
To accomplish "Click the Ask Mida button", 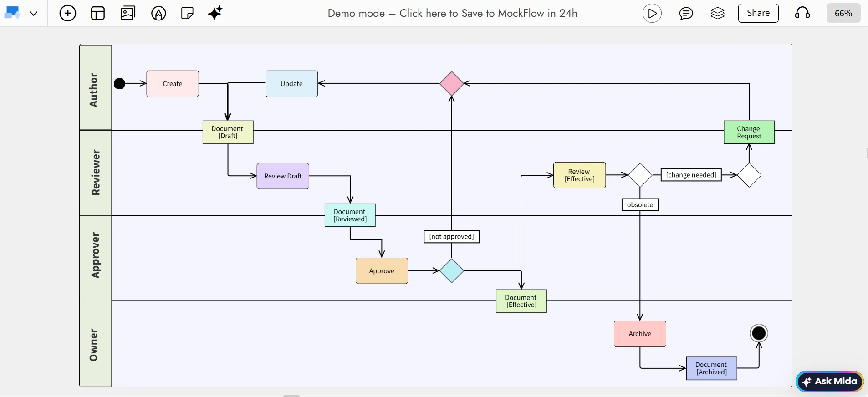I will (x=830, y=381).
